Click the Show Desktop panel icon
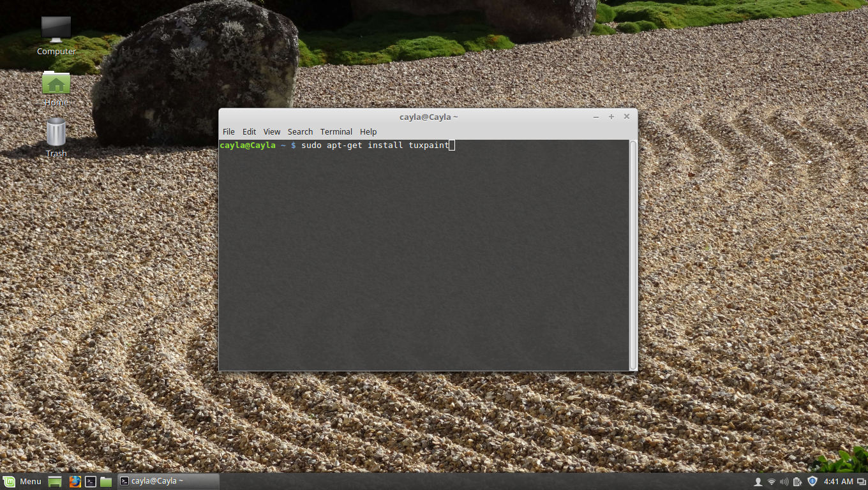 (55, 482)
